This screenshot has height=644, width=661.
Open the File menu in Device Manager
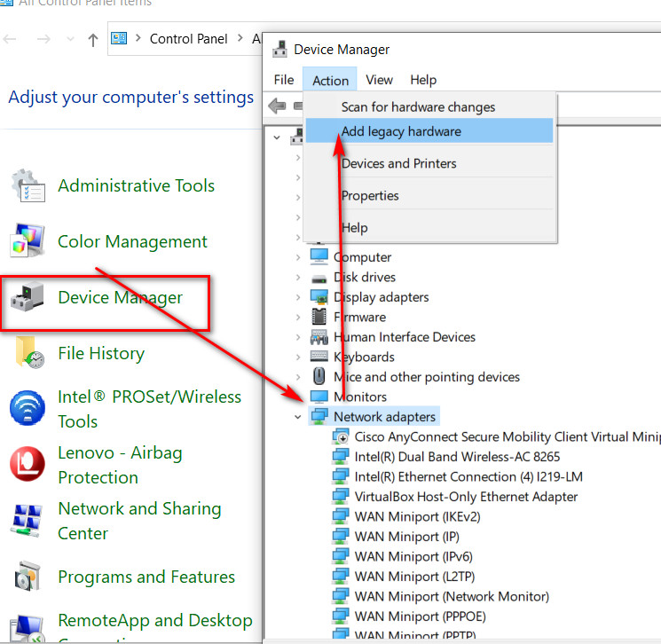click(284, 80)
